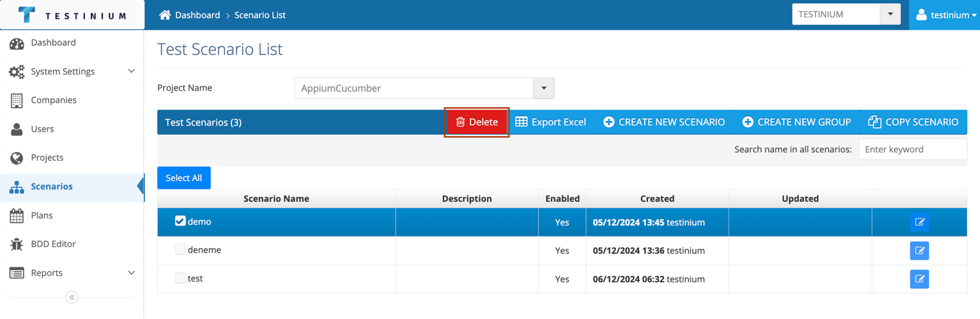980x319 pixels.
Task: Click the Test Scenario List page title
Action: click(x=220, y=49)
